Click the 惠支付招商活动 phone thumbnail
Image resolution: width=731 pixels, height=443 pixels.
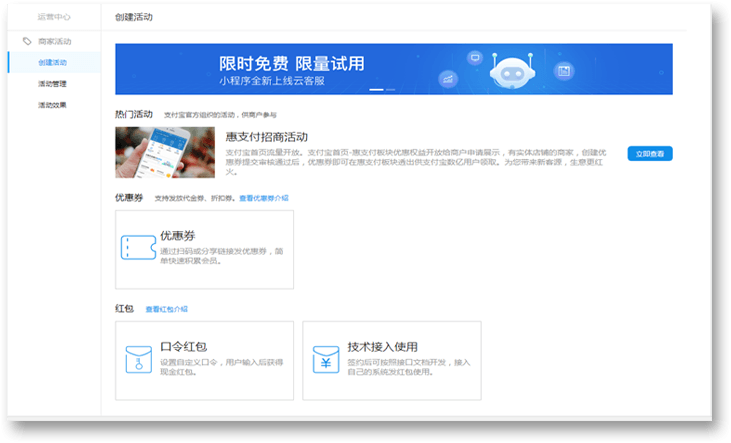165,152
